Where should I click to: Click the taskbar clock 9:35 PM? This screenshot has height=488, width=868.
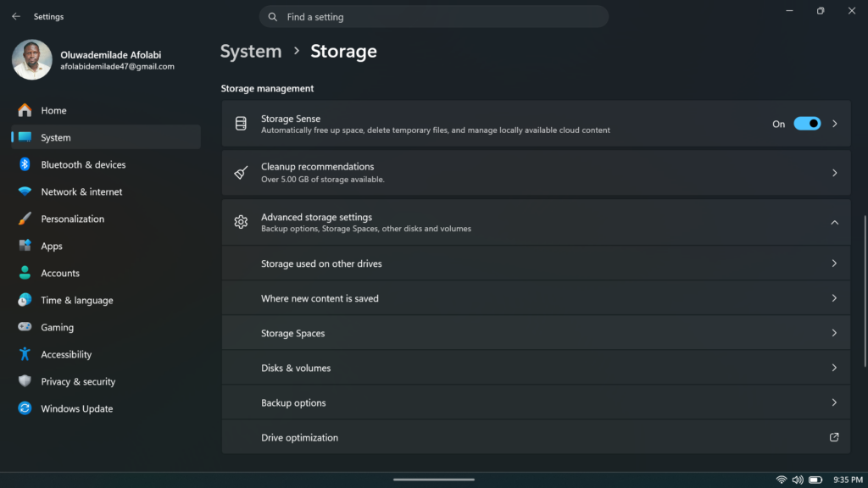click(848, 480)
